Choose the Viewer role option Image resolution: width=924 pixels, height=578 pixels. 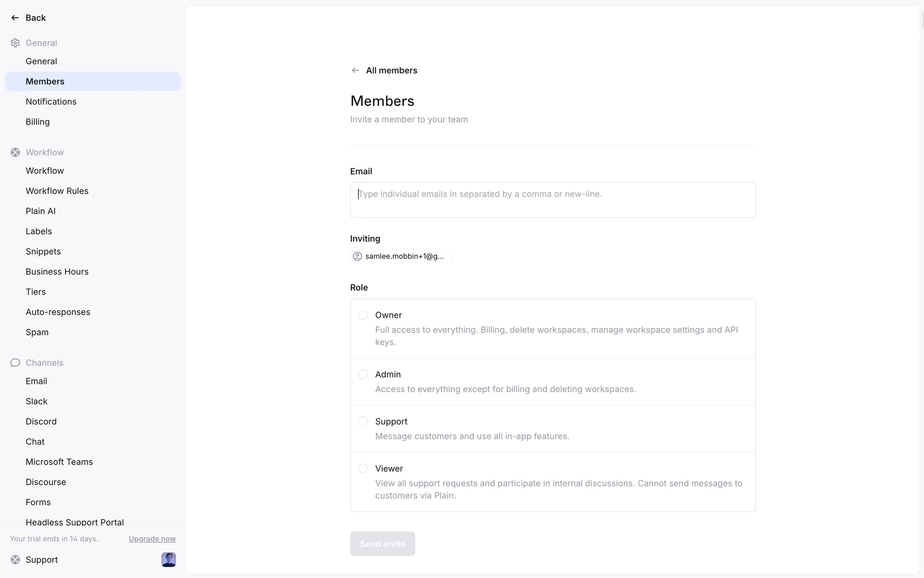click(363, 469)
